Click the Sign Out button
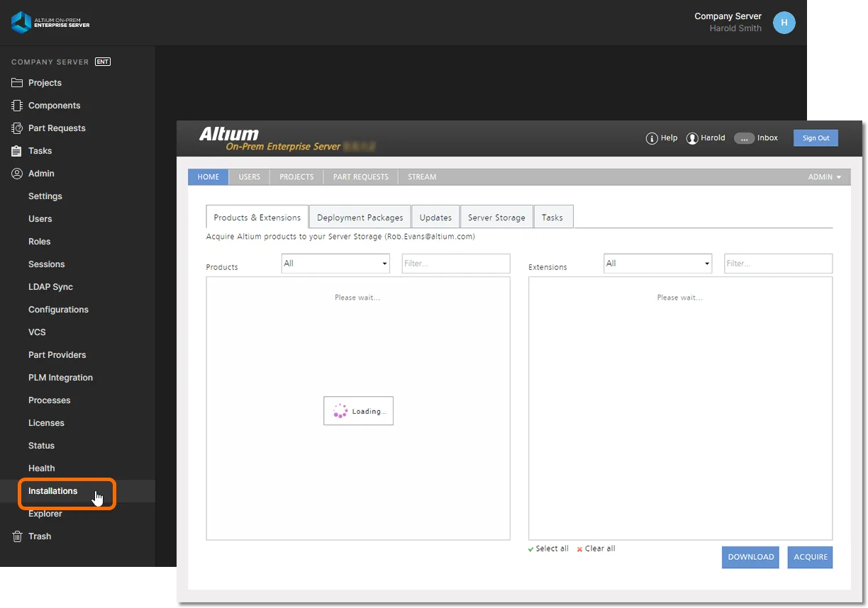 tap(816, 138)
